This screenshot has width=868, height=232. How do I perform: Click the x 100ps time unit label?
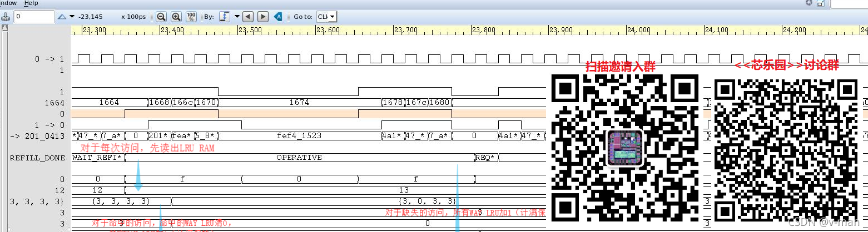click(x=133, y=17)
